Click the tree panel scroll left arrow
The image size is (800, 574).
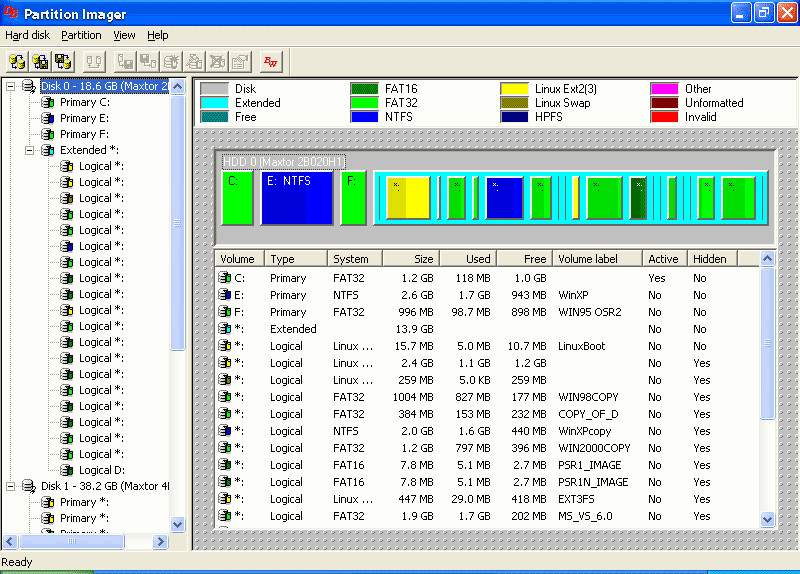click(10, 541)
